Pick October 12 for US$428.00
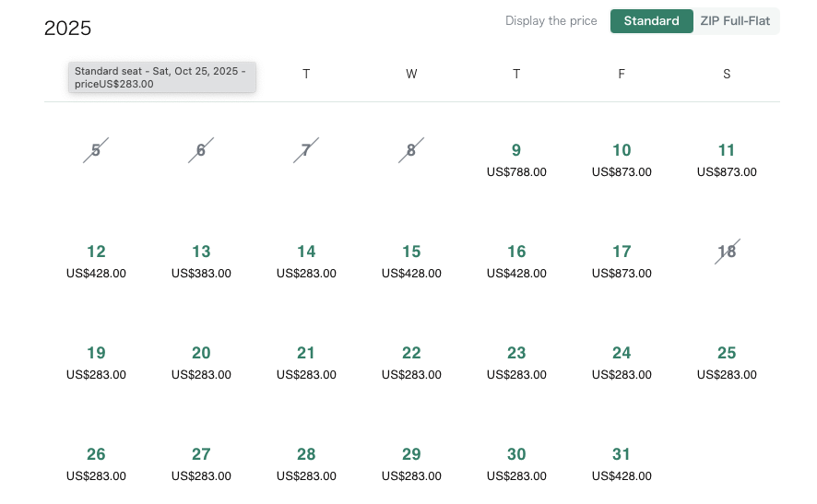This screenshot has width=817, height=504. (96, 261)
